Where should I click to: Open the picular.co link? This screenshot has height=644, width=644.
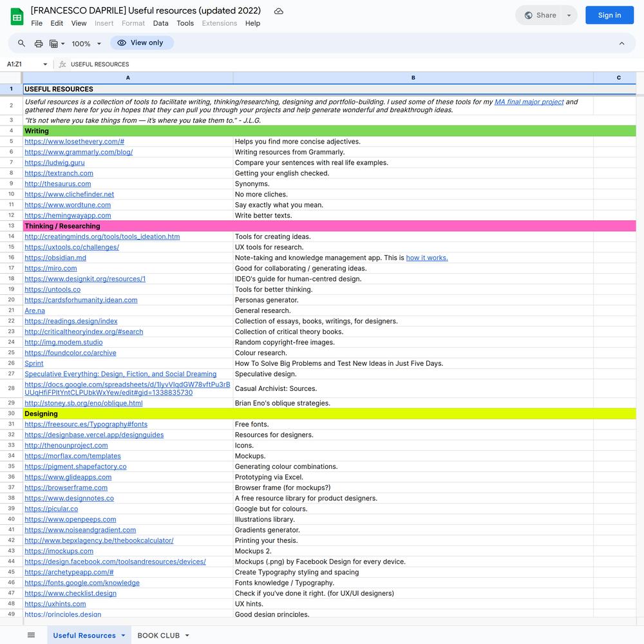(52, 509)
